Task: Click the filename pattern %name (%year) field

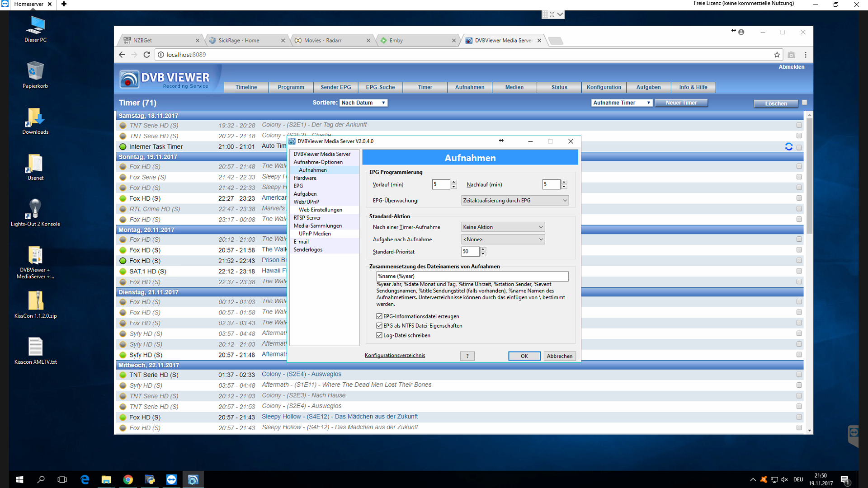Action: point(472,276)
